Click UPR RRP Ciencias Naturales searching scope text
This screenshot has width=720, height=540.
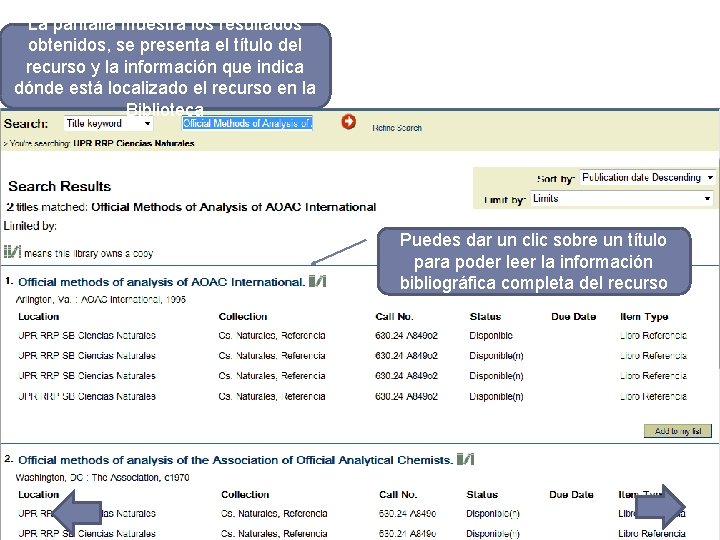pos(134,143)
